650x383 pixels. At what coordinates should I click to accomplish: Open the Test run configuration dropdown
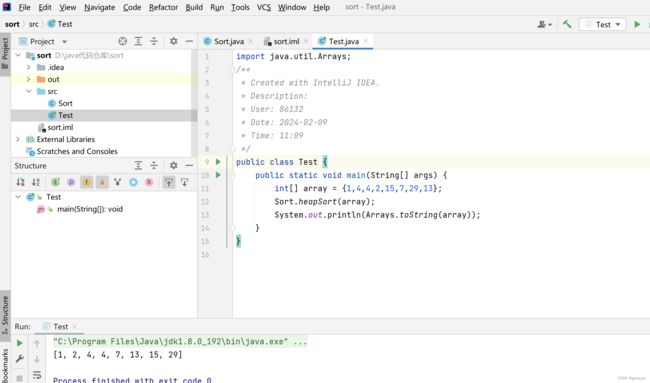point(602,24)
